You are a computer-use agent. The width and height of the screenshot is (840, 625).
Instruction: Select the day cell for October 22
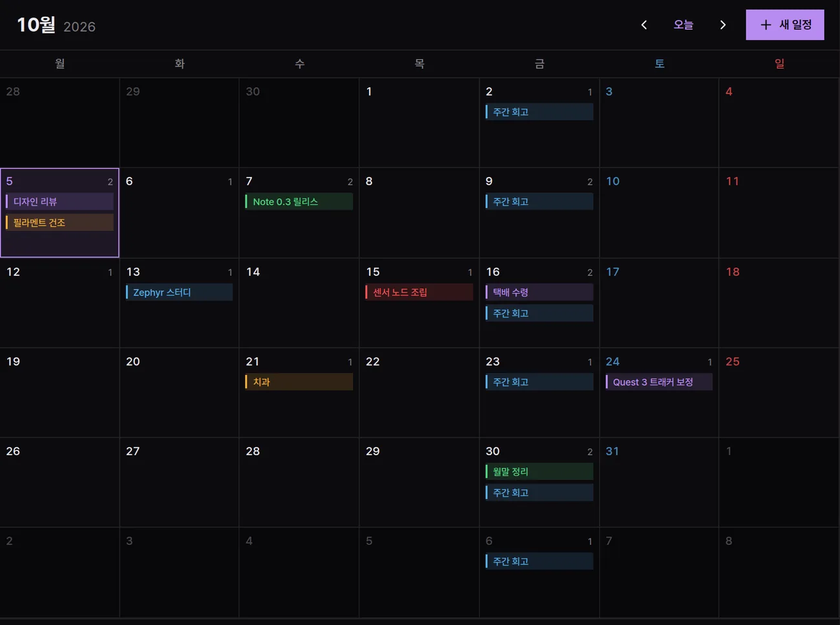pos(419,392)
